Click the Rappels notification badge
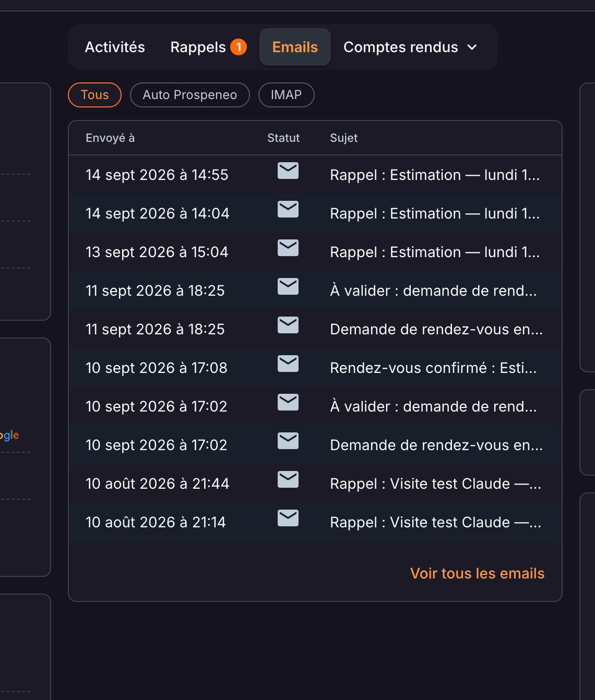Image resolution: width=595 pixels, height=700 pixels. click(239, 47)
